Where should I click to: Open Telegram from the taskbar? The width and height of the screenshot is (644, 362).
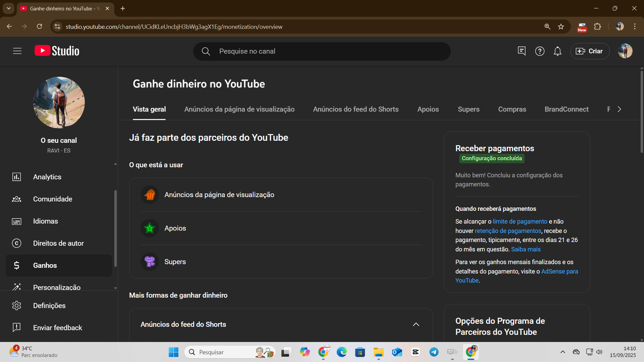(x=434, y=352)
